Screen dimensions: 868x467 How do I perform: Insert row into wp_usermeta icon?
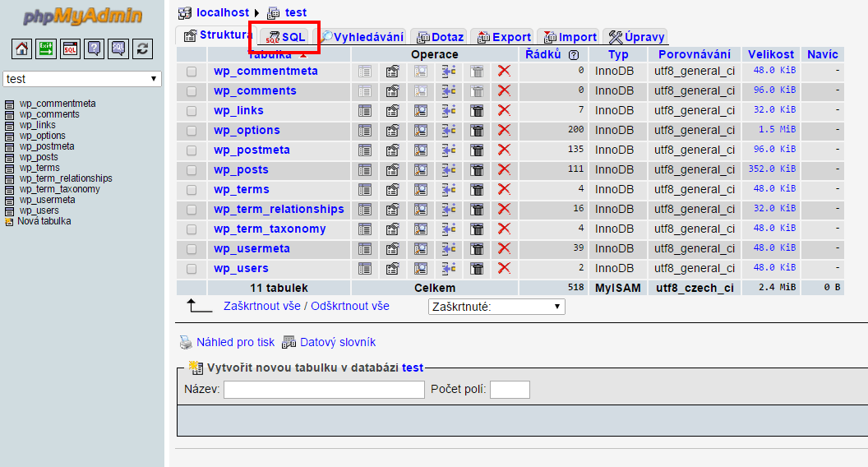449,249
